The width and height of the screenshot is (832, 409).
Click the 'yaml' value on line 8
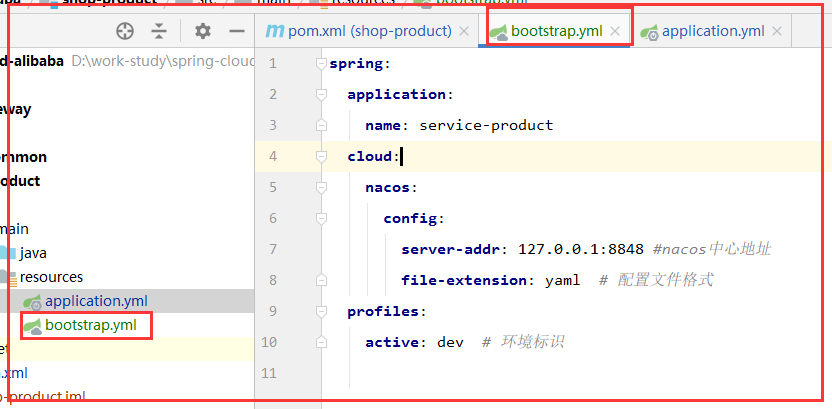tap(562, 280)
